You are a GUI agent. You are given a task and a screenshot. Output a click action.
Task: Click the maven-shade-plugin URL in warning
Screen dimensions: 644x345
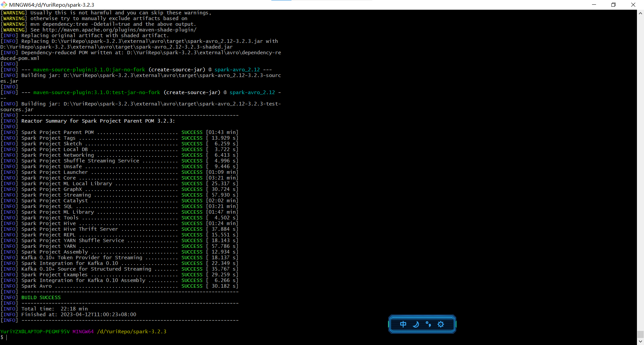(x=119, y=30)
